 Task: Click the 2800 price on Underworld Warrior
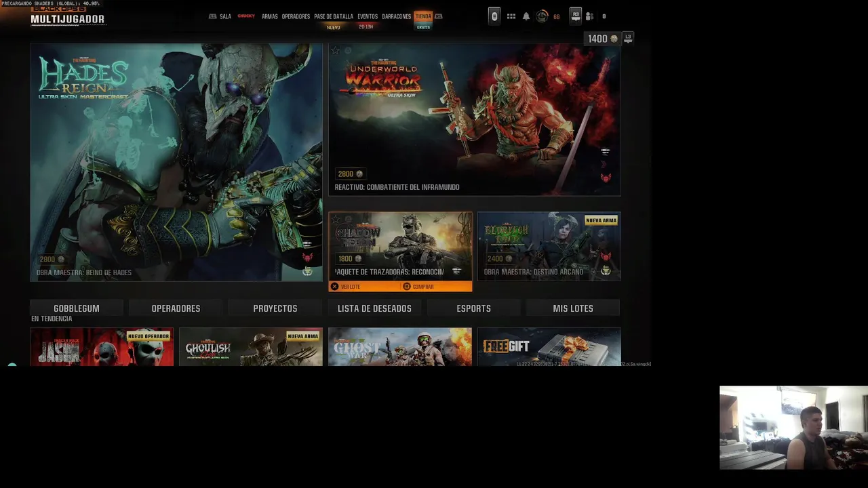(x=350, y=174)
